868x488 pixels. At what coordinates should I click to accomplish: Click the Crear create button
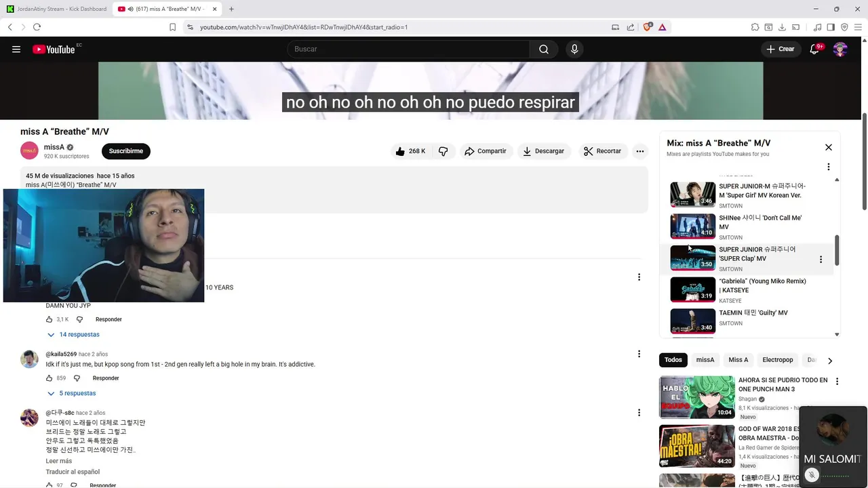coord(781,49)
